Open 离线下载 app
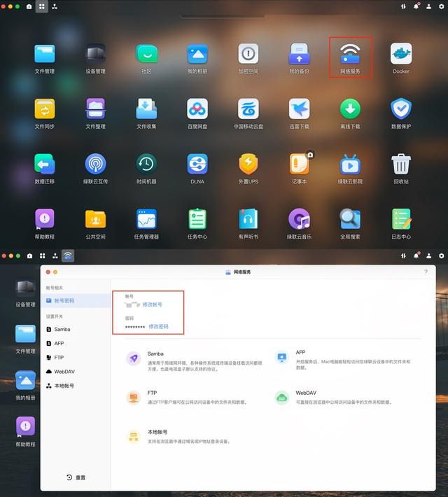This screenshot has width=448, height=497. point(350,113)
